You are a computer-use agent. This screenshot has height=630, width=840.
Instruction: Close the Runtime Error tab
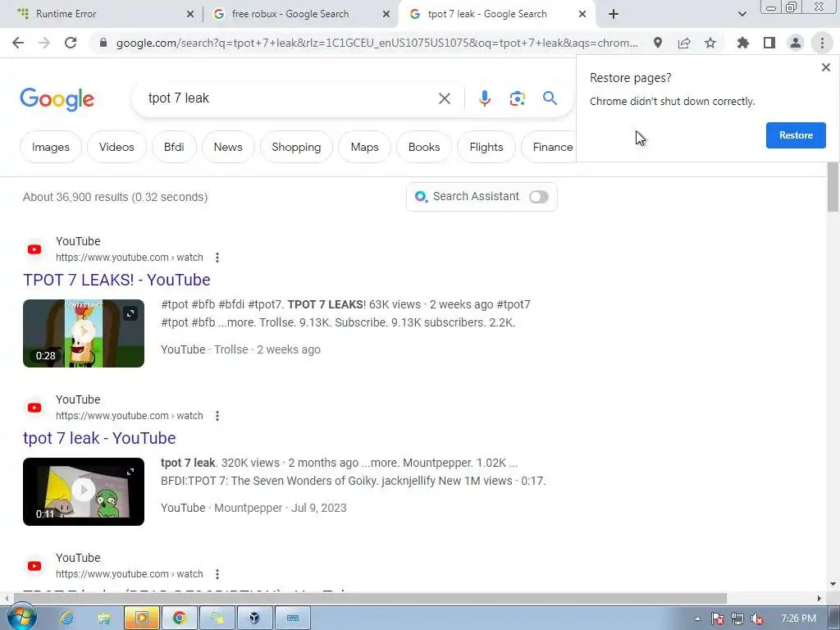190,15
